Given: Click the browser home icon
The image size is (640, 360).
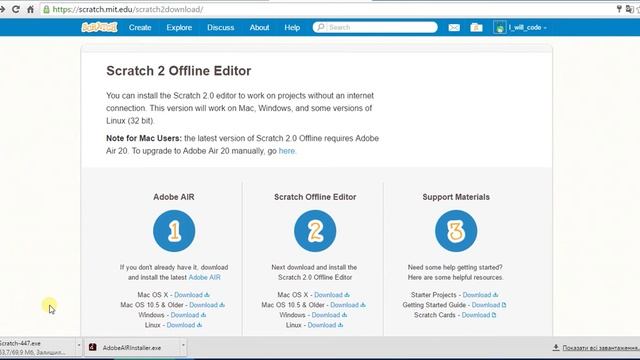Looking at the screenshot, I should point(30,9).
